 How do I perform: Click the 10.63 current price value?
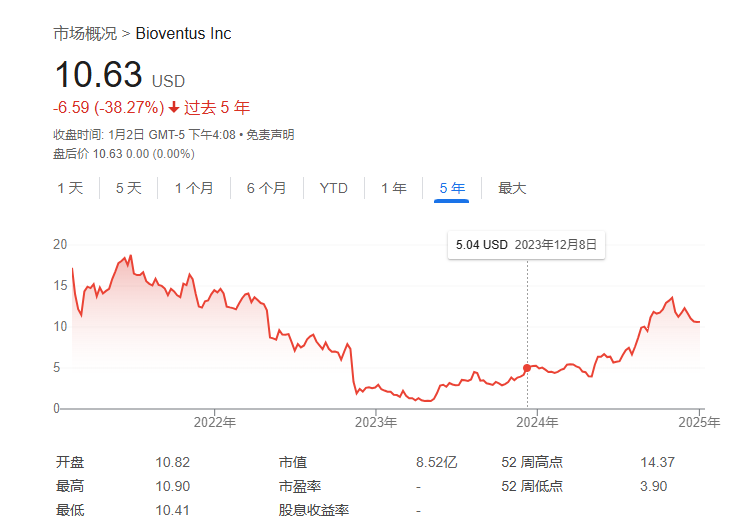click(99, 75)
